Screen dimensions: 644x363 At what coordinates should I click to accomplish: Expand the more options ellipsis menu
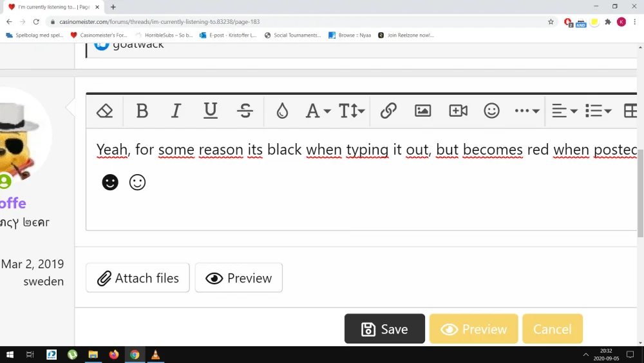tap(527, 111)
